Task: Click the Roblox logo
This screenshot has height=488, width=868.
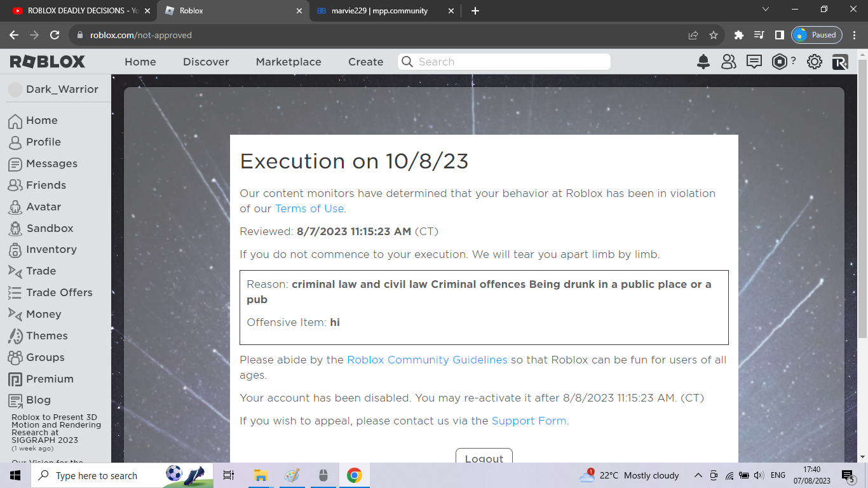Action: pyautogui.click(x=48, y=62)
